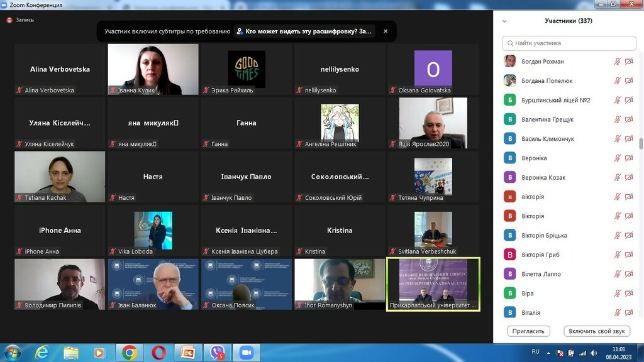Screen dimensions: 644x362
Task: Show hidden system tray icons arrow
Action: (x=548, y=352)
